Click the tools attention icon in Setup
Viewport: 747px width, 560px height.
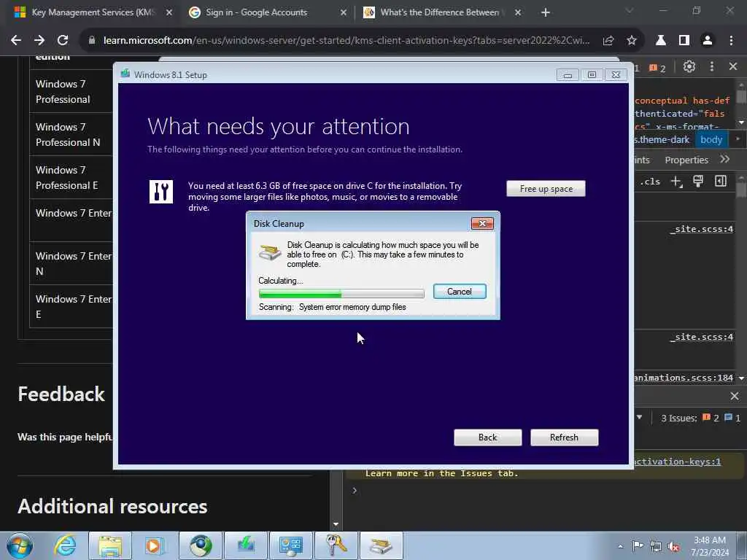[x=161, y=192]
